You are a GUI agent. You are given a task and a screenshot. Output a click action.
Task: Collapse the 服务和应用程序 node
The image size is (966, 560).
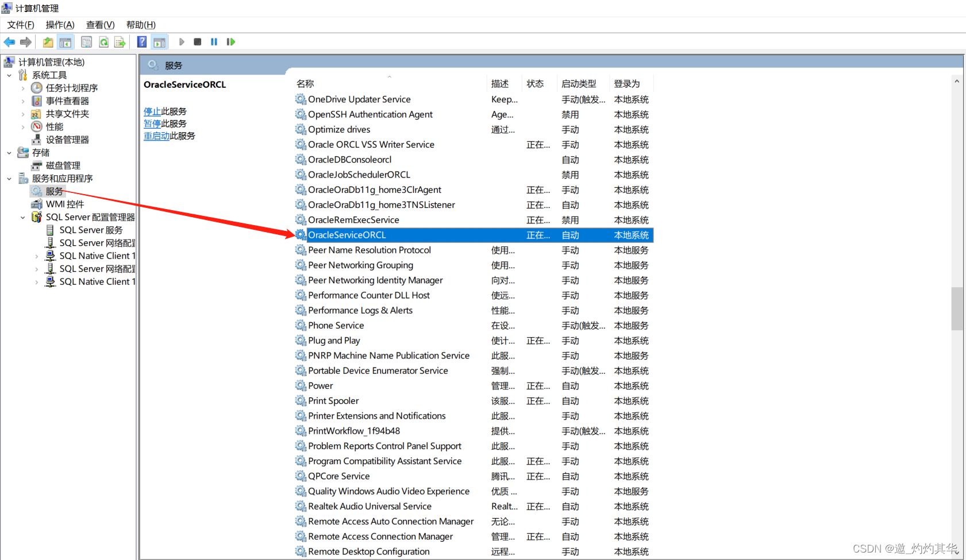click(x=9, y=179)
